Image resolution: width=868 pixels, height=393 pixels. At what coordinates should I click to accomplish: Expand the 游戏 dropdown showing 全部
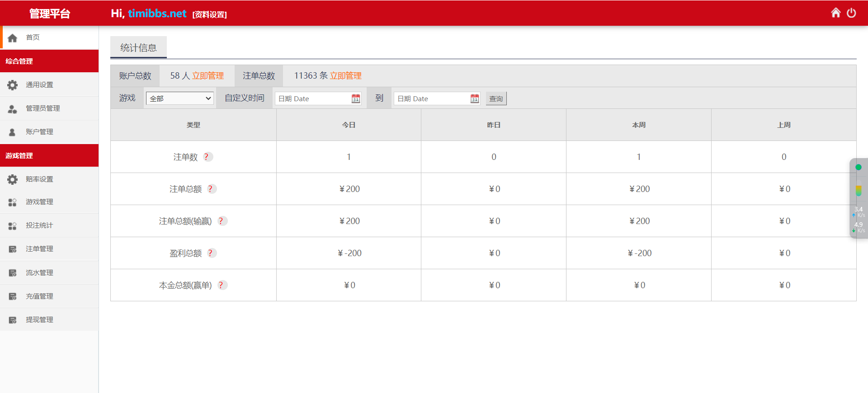(180, 98)
